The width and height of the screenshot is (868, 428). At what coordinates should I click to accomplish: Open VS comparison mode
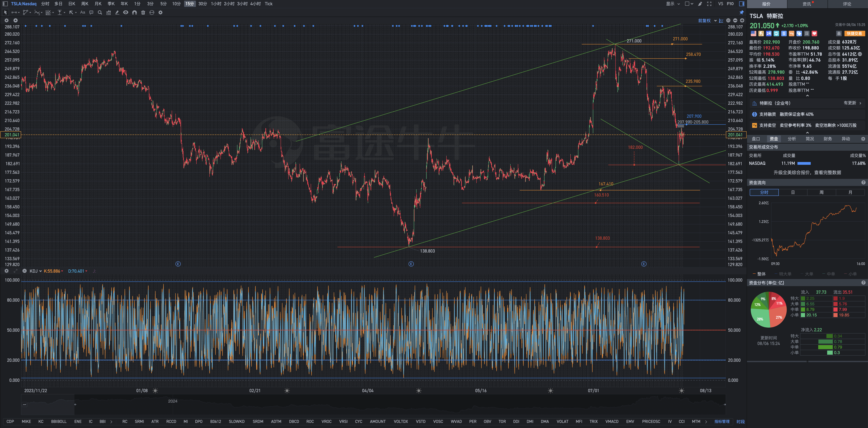pyautogui.click(x=720, y=4)
